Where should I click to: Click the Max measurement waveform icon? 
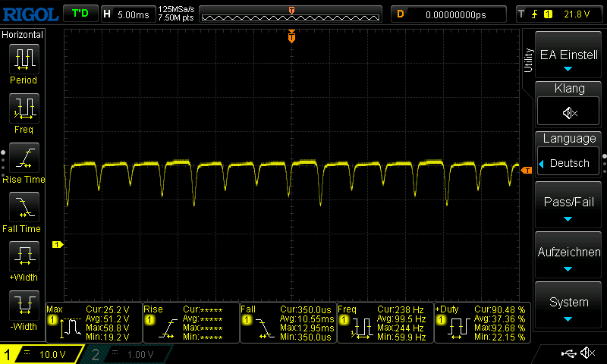click(x=70, y=328)
